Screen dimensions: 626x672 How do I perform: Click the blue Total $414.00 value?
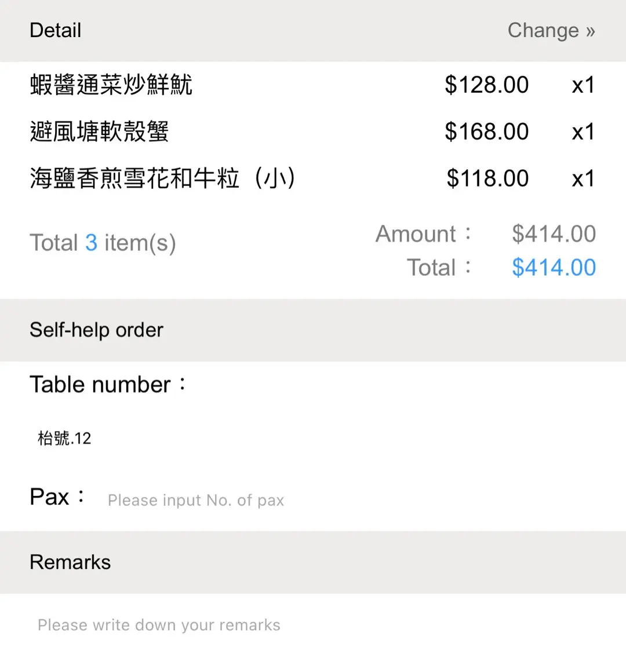[554, 268]
